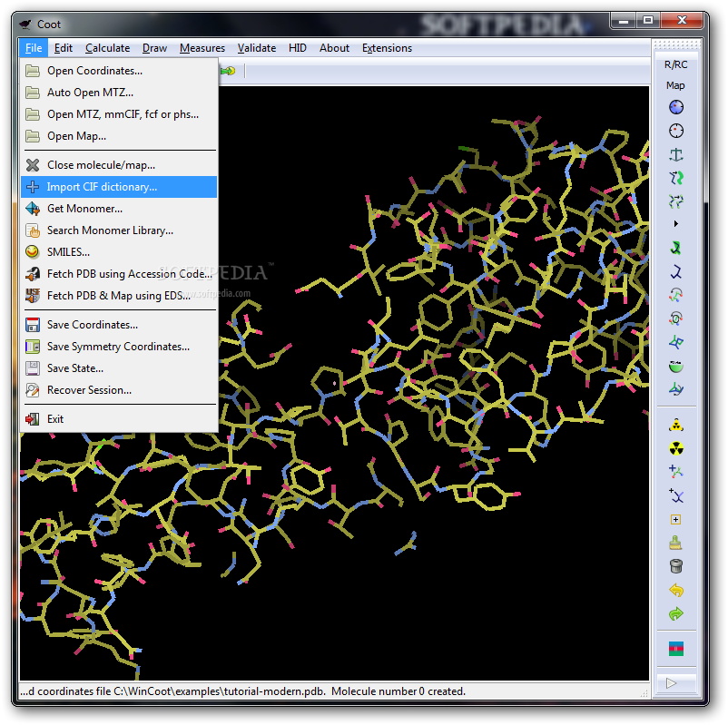The height and width of the screenshot is (725, 728).
Task: Select the Edit Chi Angles icon
Action: point(676,295)
